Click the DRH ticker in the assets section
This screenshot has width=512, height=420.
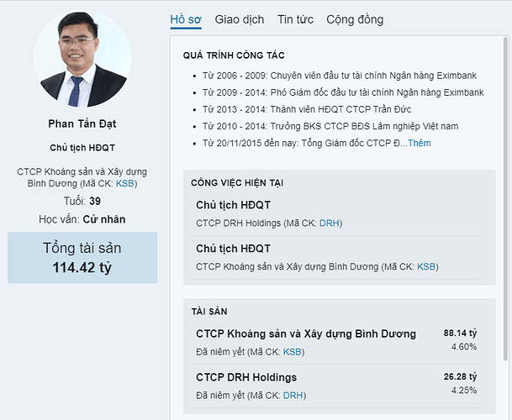[293, 395]
